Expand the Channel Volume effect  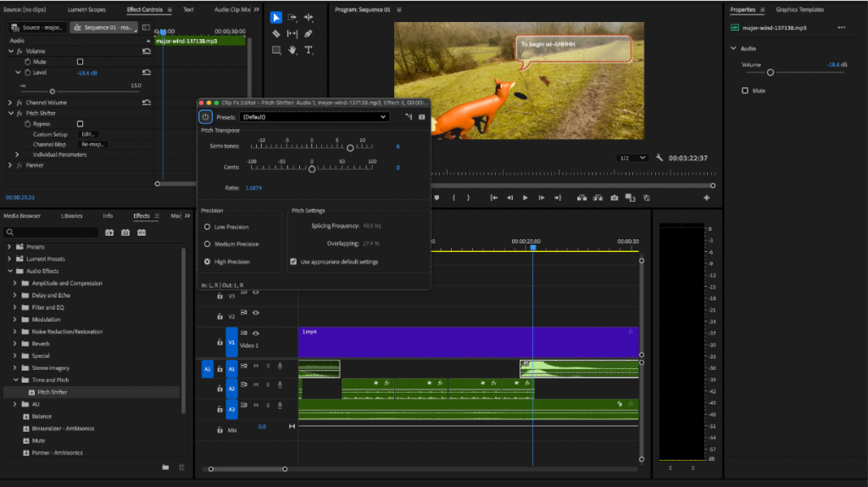tap(10, 103)
